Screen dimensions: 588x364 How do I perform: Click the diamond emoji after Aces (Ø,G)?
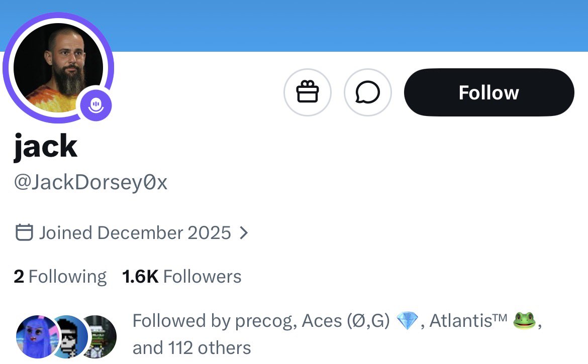(x=407, y=321)
